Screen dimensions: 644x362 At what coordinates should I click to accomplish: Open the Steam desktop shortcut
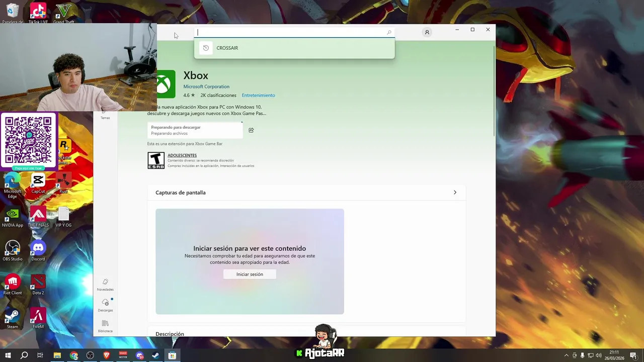point(13,319)
